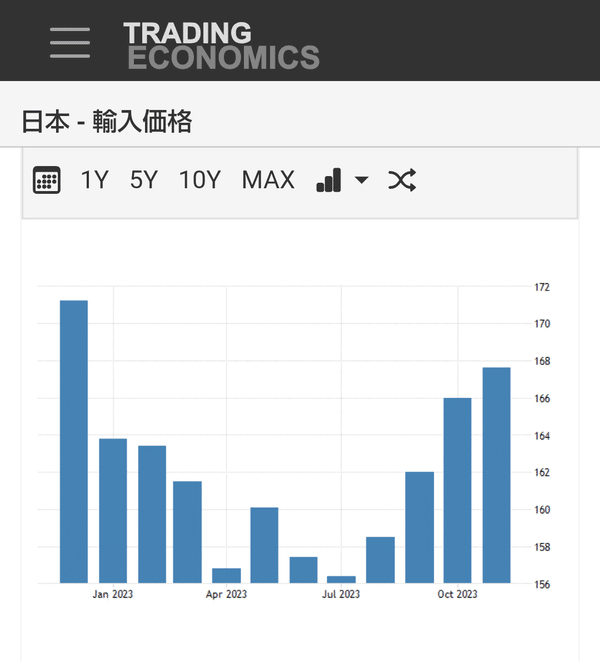Open the calendar date range picker

pyautogui.click(x=47, y=180)
